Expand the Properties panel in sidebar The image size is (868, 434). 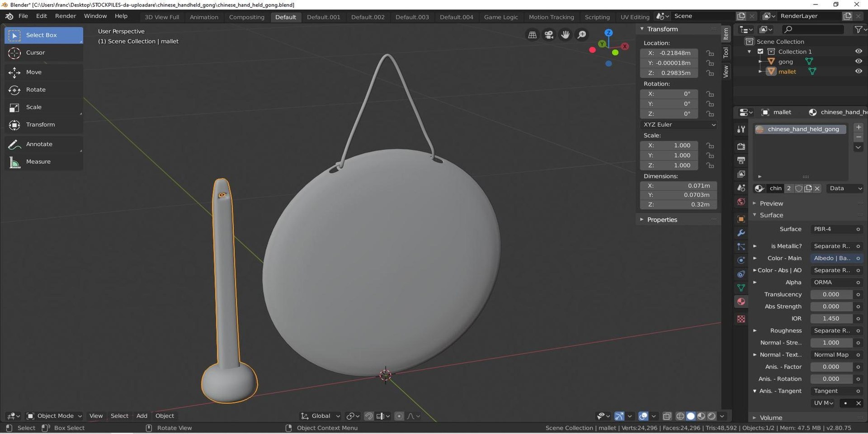click(x=662, y=220)
